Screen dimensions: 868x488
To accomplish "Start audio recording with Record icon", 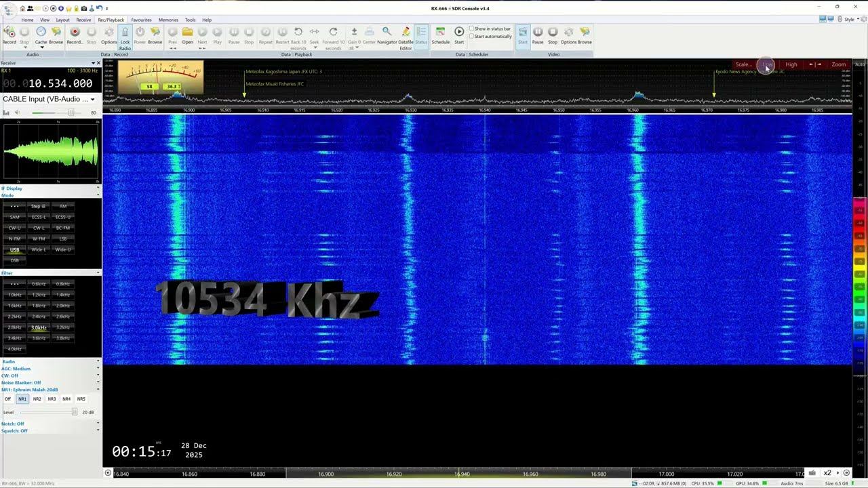I will pyautogui.click(x=9, y=35).
